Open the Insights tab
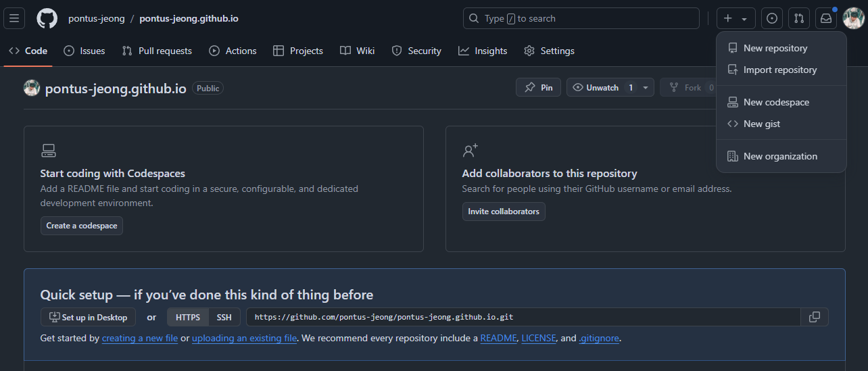The image size is (868, 371). click(x=483, y=51)
